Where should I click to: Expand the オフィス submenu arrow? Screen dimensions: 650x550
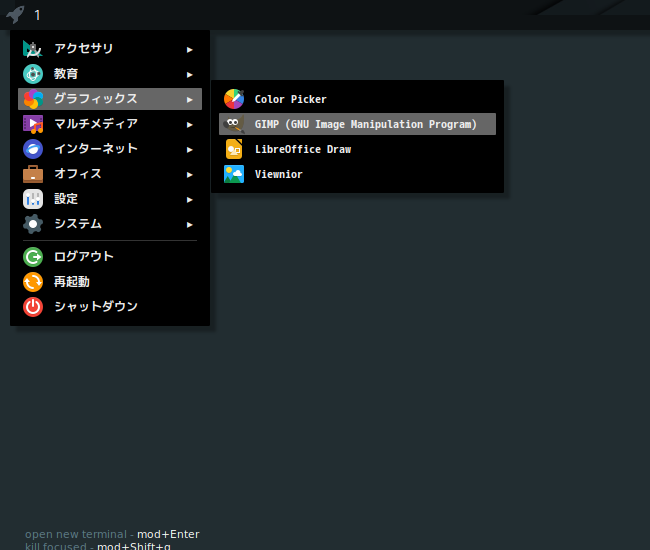(189, 174)
